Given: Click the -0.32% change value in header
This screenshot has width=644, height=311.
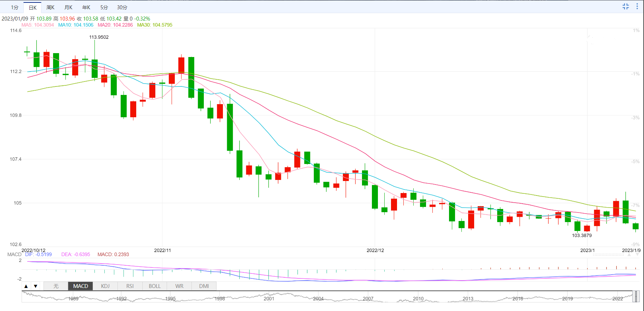Looking at the screenshot, I should pos(142,18).
